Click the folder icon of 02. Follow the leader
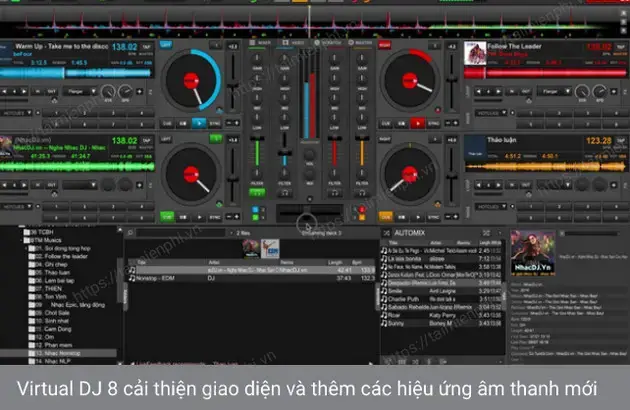630x410 pixels. (x=31, y=256)
